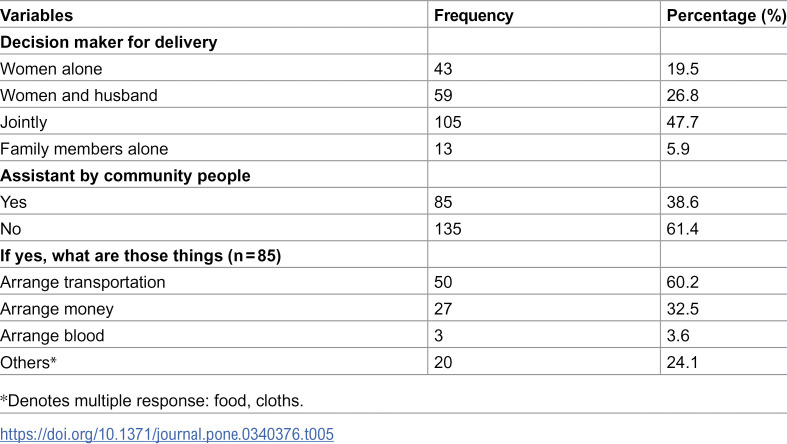The width and height of the screenshot is (787, 444).
Task: Open the doi.org journal.pone.0340376.t005 link
Action: point(167,434)
